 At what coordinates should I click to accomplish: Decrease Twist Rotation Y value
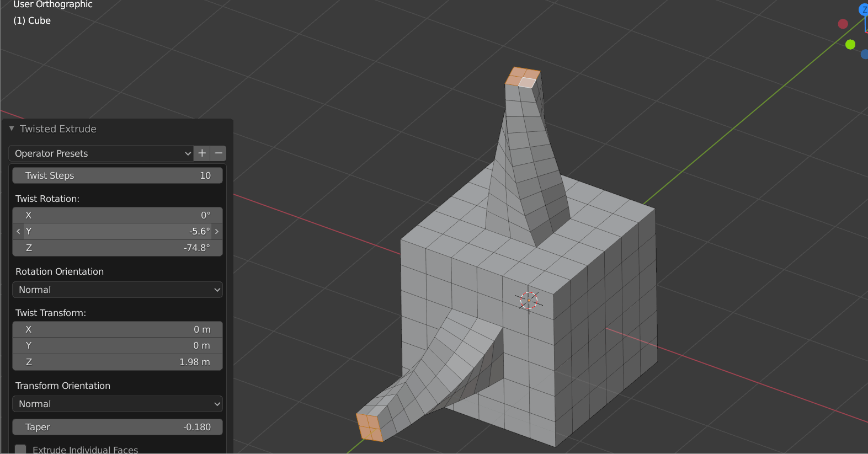coord(18,231)
